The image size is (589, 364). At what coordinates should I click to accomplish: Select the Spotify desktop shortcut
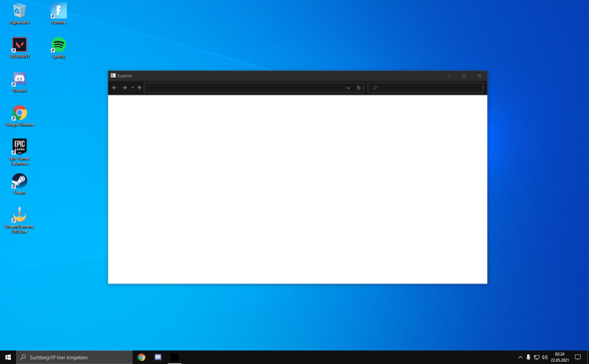point(59,48)
